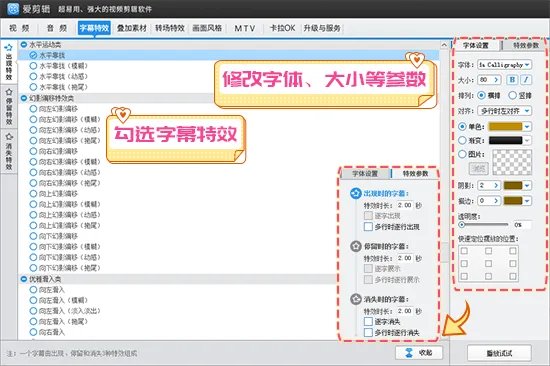Viewport: 550px width, 366px height.
Task: Open the 阴影 shadow color dropdown arrow
Action: pyautogui.click(x=527, y=185)
